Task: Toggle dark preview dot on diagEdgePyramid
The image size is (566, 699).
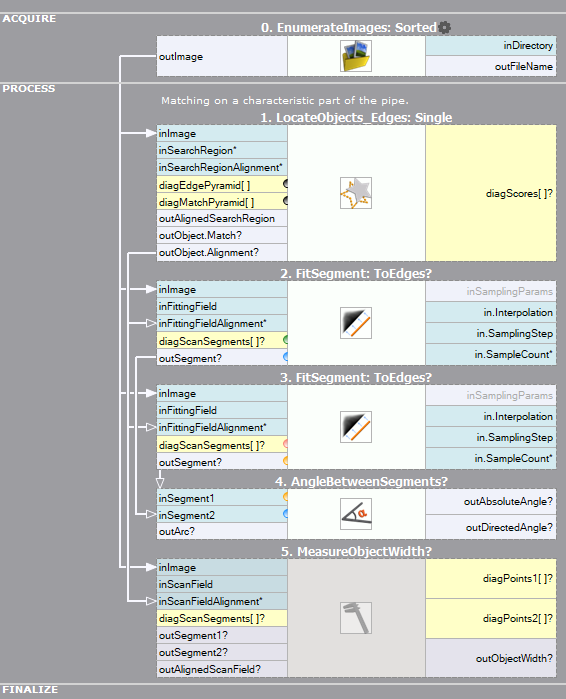Action: [286, 184]
